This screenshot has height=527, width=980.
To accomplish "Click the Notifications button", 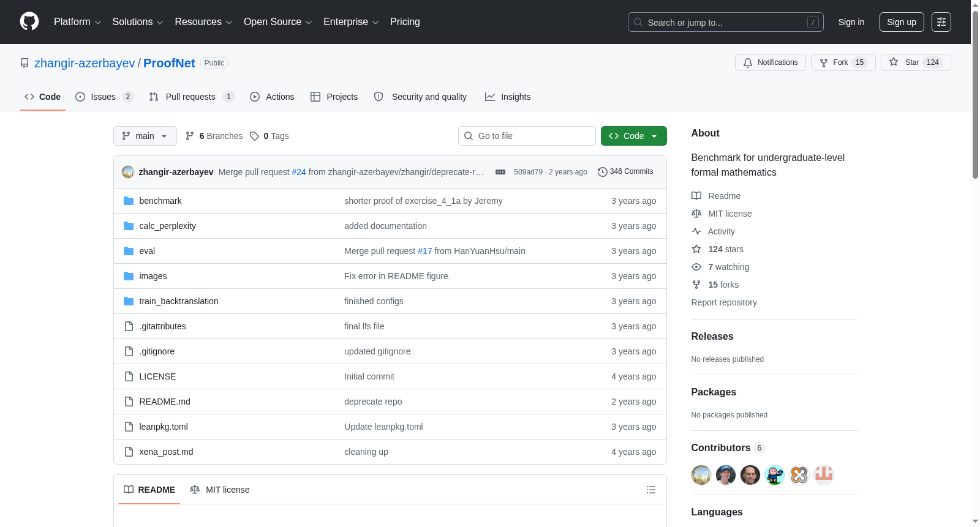I will pyautogui.click(x=771, y=62).
